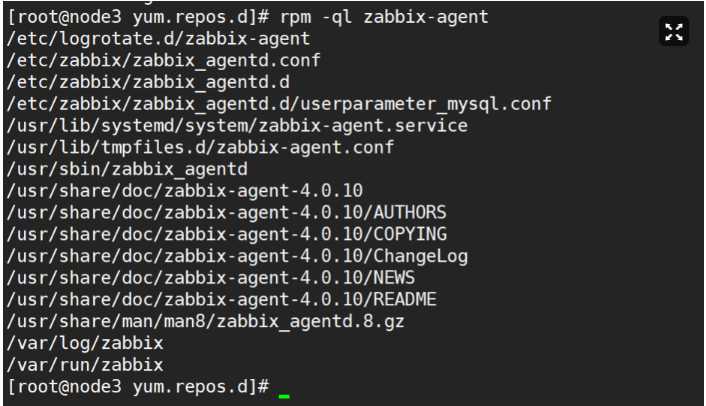
Task: Select the ChangeLog file path
Action: (x=237, y=256)
